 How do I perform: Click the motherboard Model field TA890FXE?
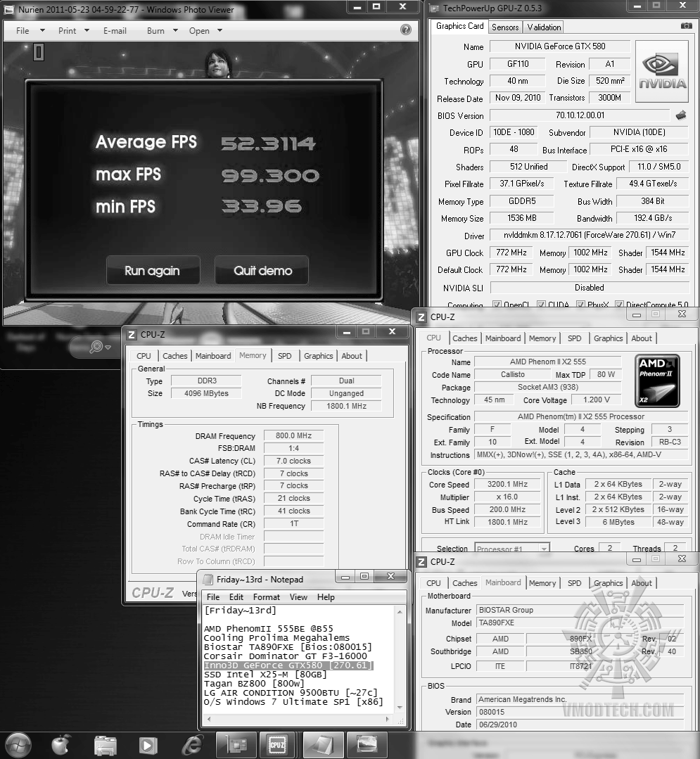coord(580,623)
